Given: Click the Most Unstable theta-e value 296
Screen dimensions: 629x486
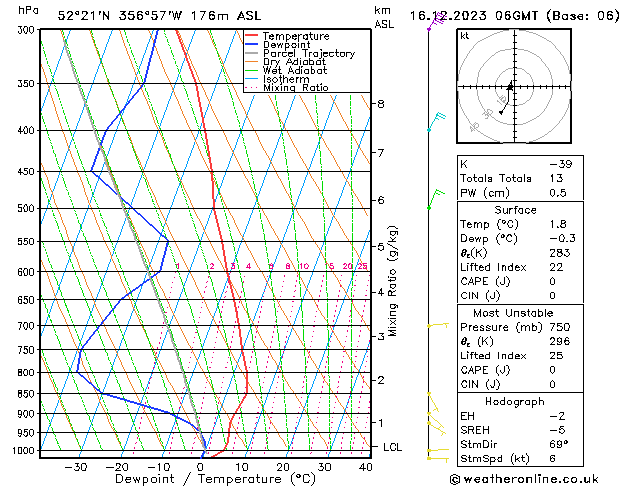Looking at the screenshot, I should tap(560, 341).
